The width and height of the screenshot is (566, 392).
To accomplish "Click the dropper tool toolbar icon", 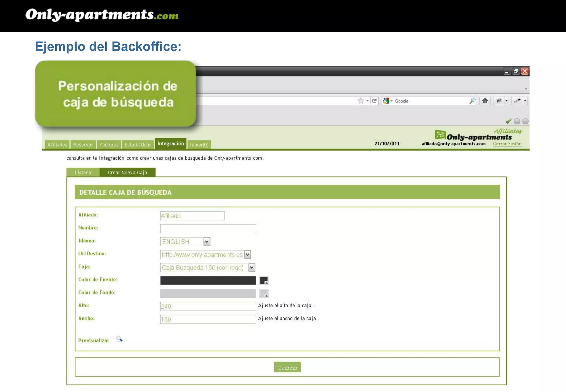I will pyautogui.click(x=517, y=101).
